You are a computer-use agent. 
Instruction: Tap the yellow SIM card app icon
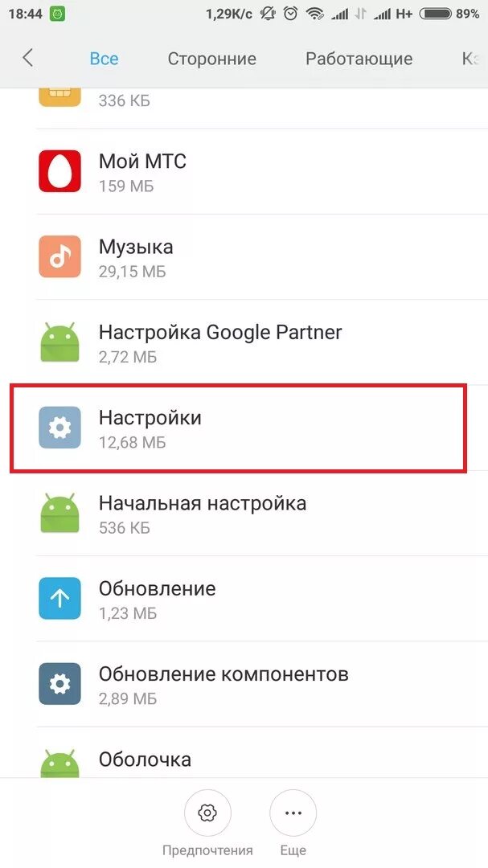(x=59, y=97)
